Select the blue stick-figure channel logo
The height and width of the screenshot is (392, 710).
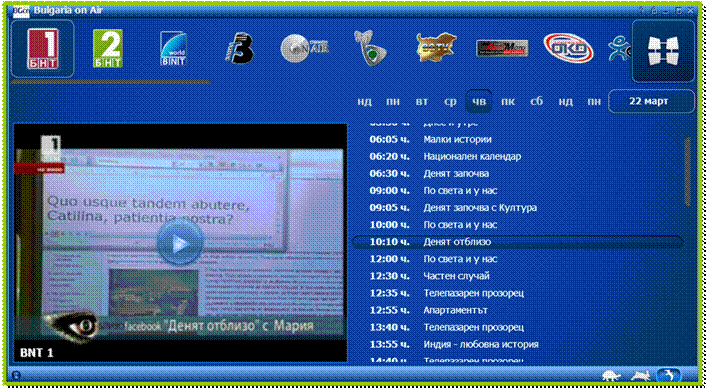[619, 49]
